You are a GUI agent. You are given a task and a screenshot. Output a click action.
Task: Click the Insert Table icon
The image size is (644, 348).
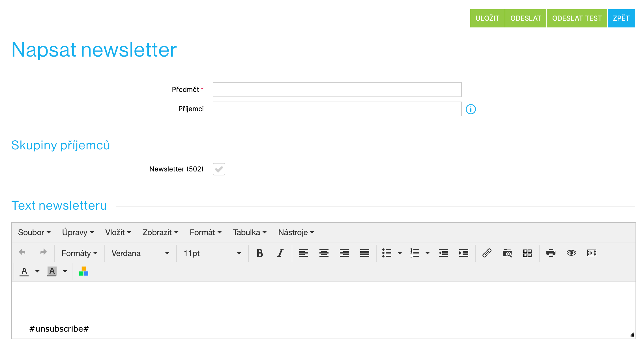pyautogui.click(x=527, y=252)
